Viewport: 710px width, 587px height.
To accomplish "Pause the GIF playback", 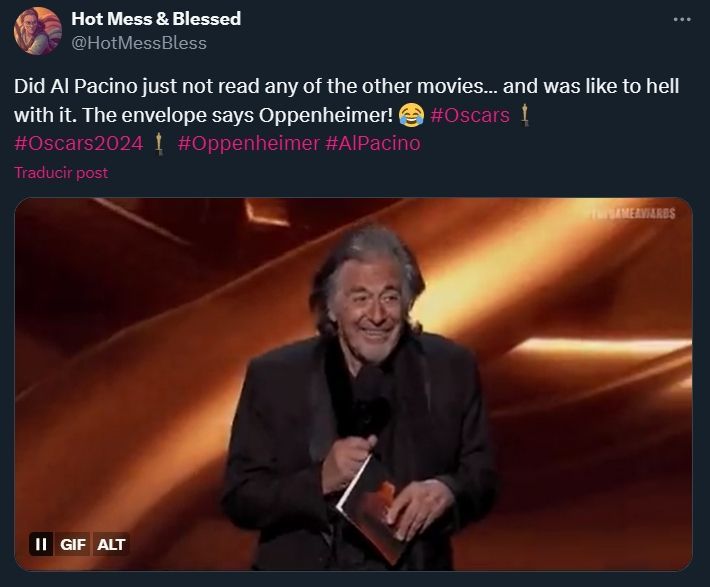I will 41,544.
